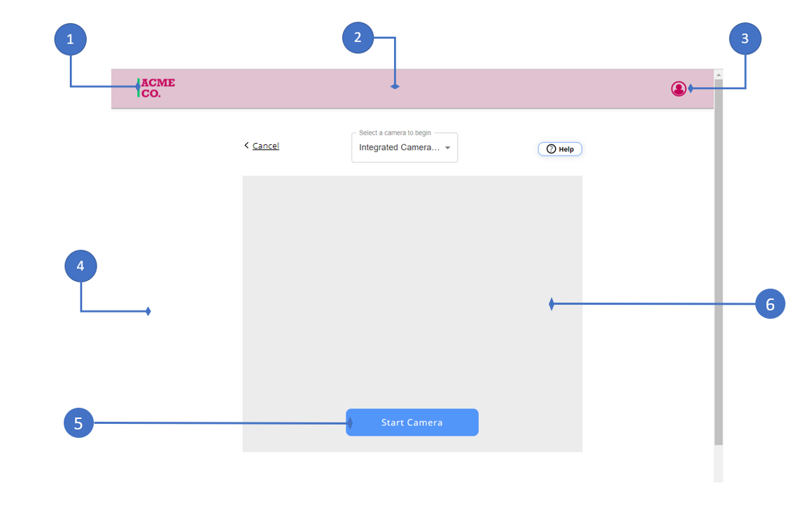812x517 pixels.
Task: Click the question mark icon in Help
Action: pos(551,149)
